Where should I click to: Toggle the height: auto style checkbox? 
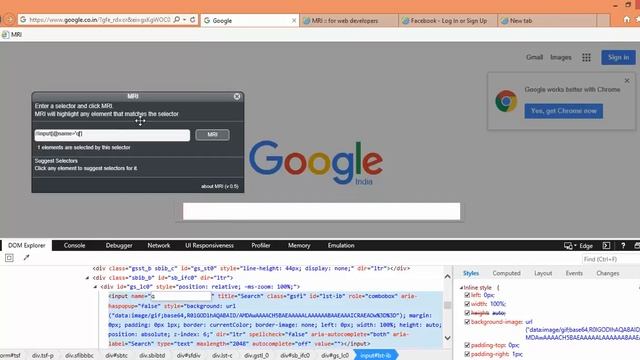tap(467, 313)
